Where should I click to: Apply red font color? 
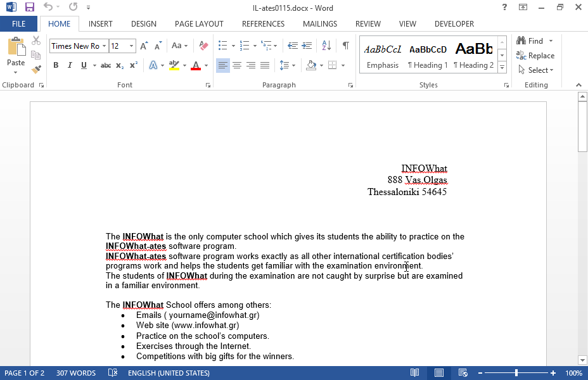pyautogui.click(x=196, y=66)
